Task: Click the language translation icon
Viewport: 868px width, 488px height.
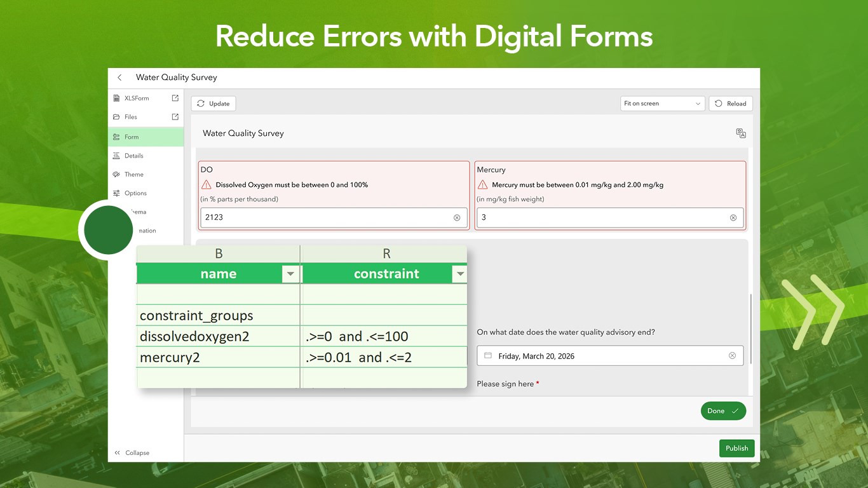Action: click(741, 133)
